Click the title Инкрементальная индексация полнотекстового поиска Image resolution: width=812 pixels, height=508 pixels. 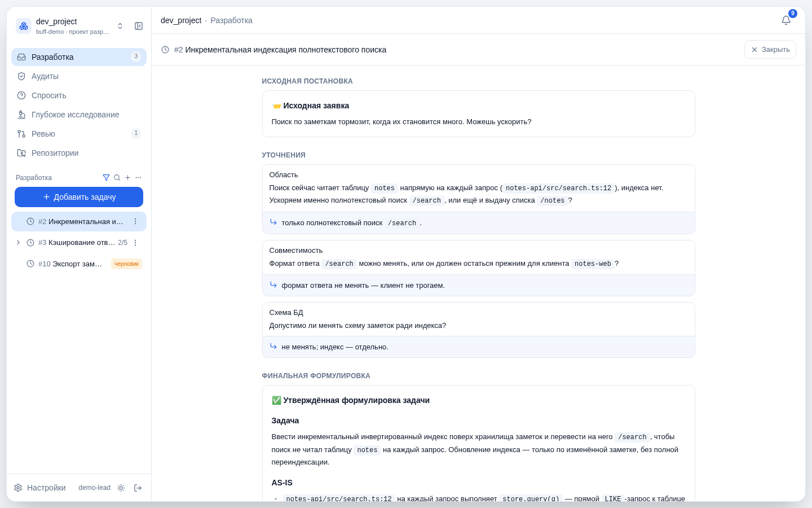pyautogui.click(x=286, y=50)
